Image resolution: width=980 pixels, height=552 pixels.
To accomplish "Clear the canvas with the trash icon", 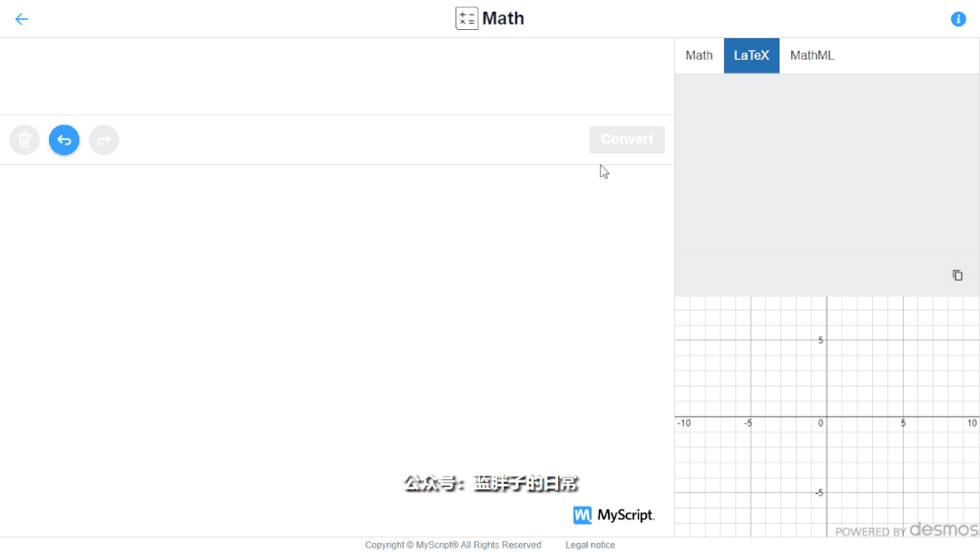I will tap(24, 140).
